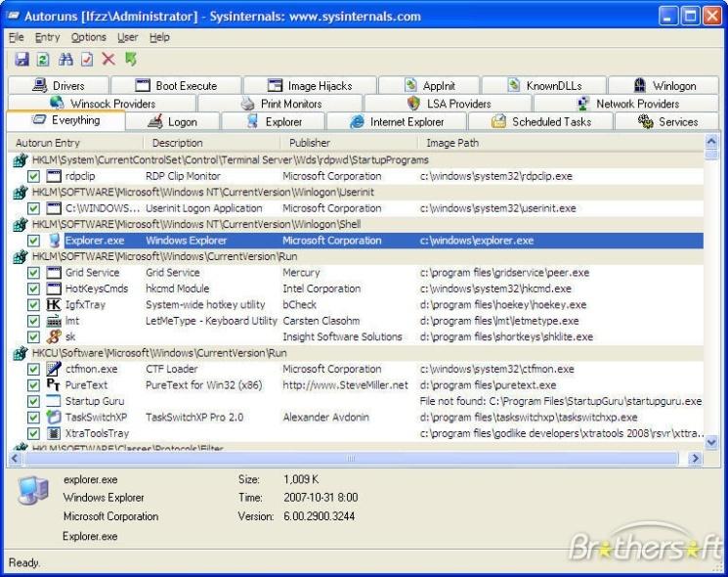Select the Drivers tab
728x577 pixels.
point(59,85)
